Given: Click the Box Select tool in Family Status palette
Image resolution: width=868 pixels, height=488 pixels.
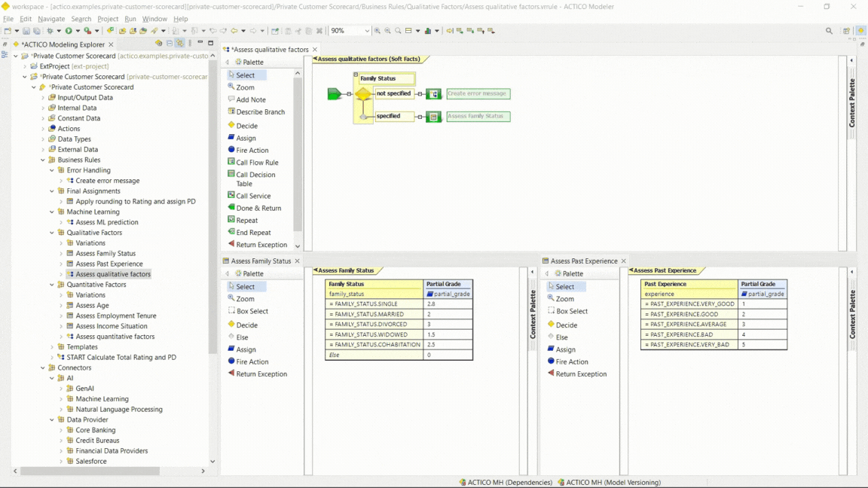Looking at the screenshot, I should (x=252, y=311).
